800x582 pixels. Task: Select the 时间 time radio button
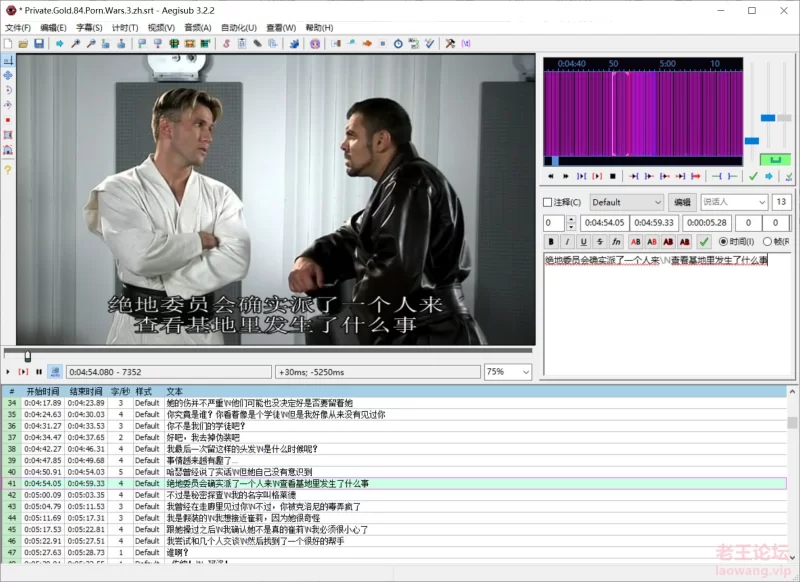(724, 241)
